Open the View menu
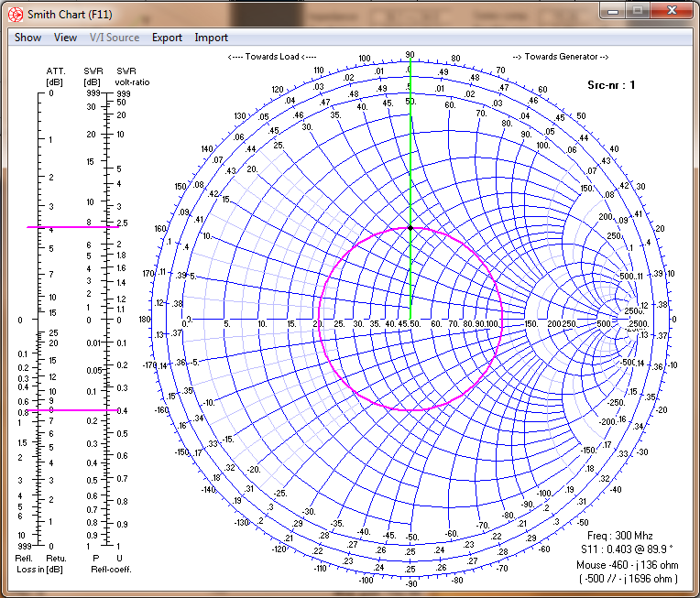Image resolution: width=700 pixels, height=598 pixels. (x=65, y=38)
